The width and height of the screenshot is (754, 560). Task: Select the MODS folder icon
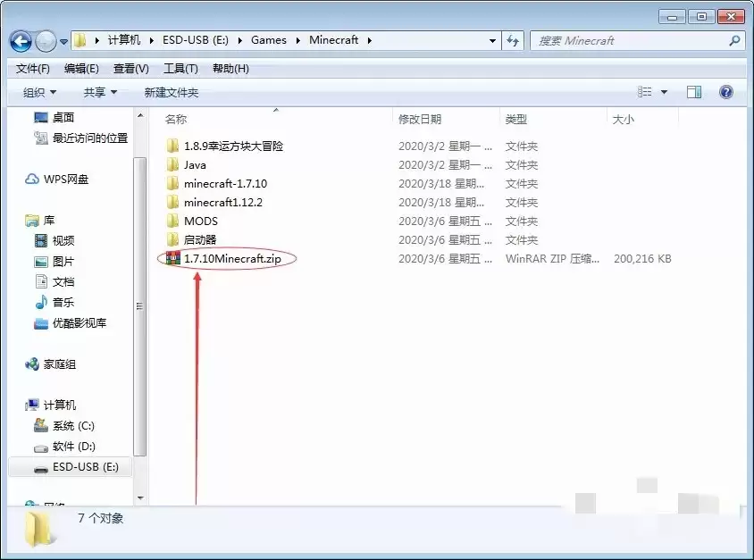coord(172,221)
